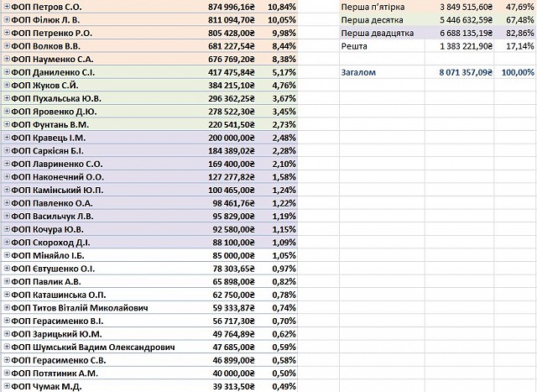Viewport: 537px width, 392px height.
Task: Click plus icon beside ФОП Волков В.В.
Action: pyautogui.click(x=7, y=46)
